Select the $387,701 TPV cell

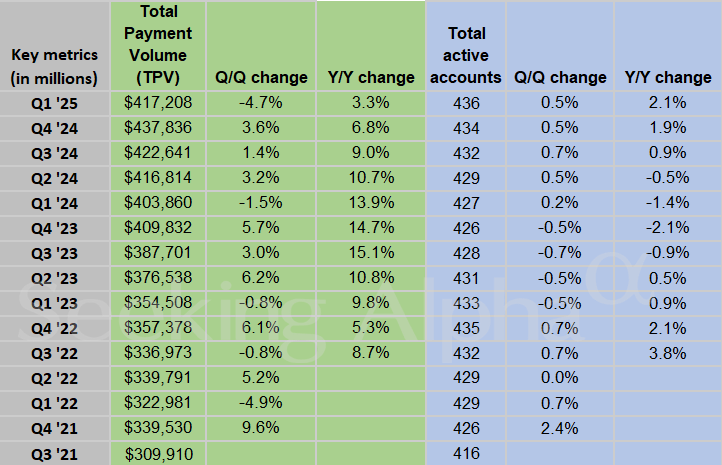click(x=158, y=253)
